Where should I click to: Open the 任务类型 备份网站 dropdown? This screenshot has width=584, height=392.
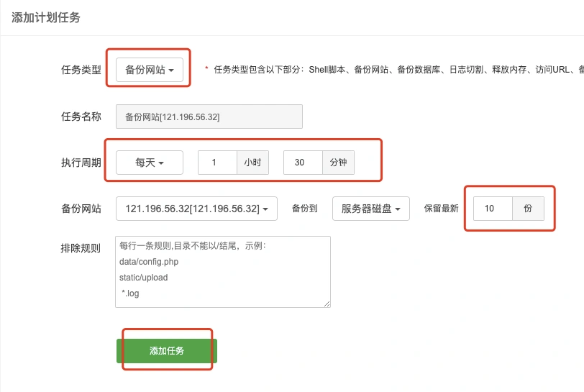[150, 70]
